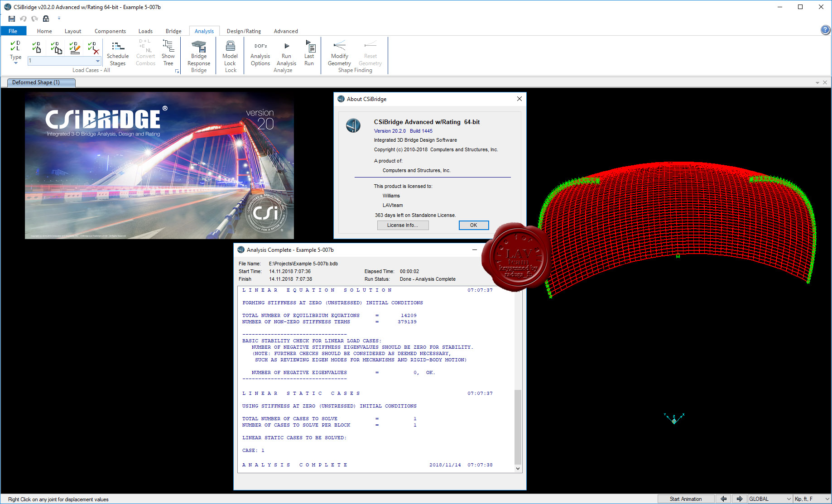This screenshot has width=832, height=504.
Task: Click the XYZ axes indicator in viewport
Action: coord(674,418)
